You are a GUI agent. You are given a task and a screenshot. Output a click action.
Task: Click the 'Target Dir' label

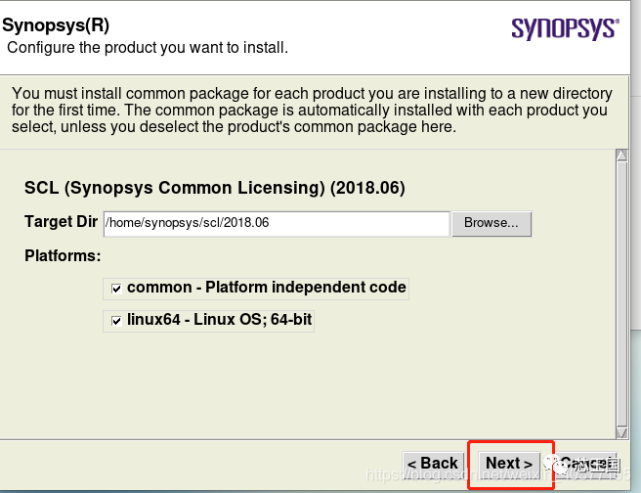61,222
